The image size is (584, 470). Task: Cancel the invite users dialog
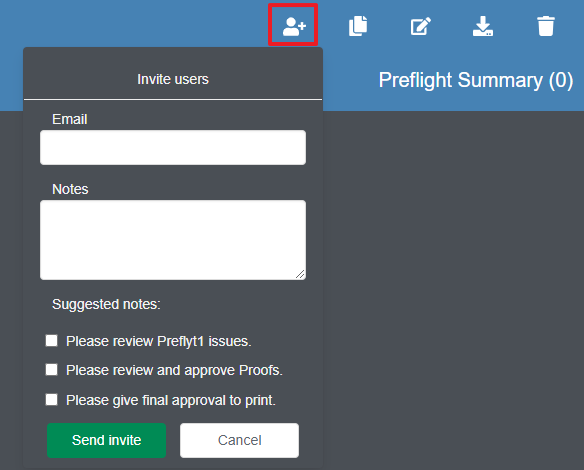point(239,440)
